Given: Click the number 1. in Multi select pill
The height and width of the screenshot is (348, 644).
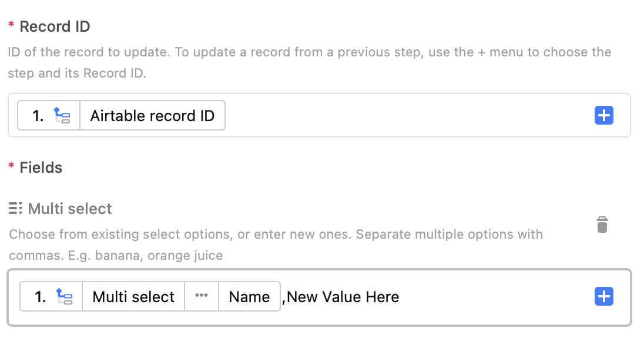Looking at the screenshot, I should 40,297.
